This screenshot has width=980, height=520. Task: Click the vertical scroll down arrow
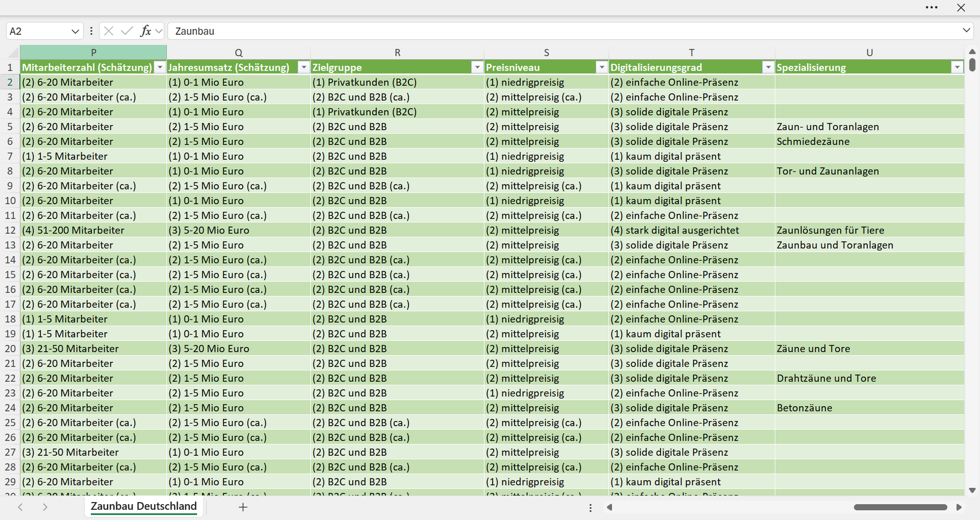972,491
